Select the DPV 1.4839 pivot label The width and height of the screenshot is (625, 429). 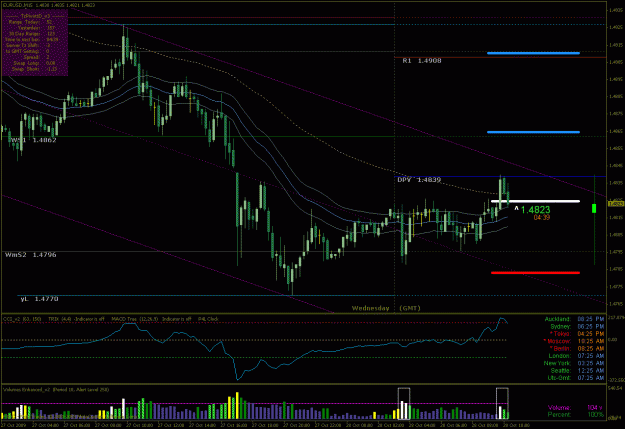tap(419, 180)
